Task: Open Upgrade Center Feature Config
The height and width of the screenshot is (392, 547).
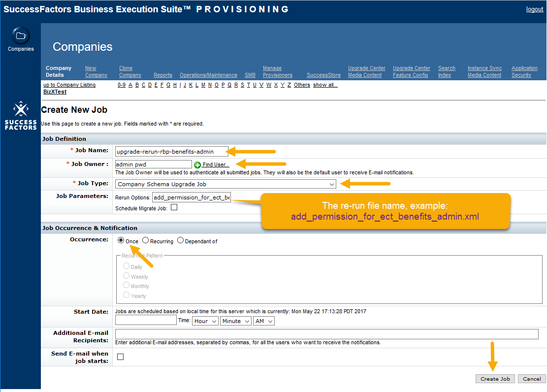Action: 412,71
